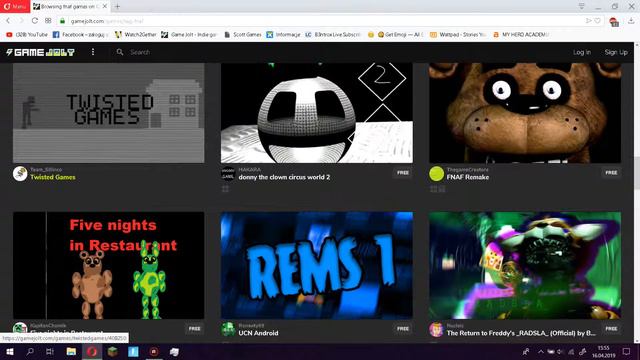Click The Return to Freddy's developer avatar
640x360 pixels.
[x=436, y=329]
